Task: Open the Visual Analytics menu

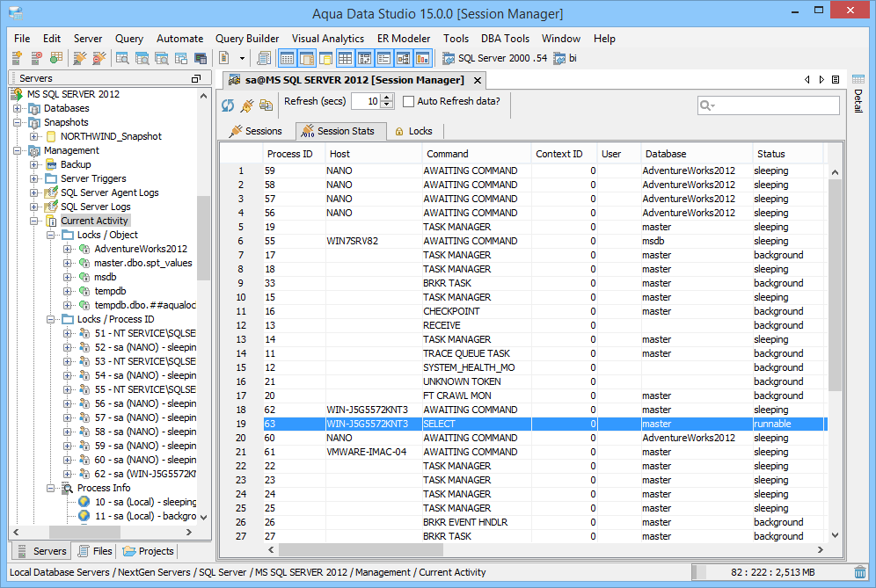Action: click(x=328, y=39)
